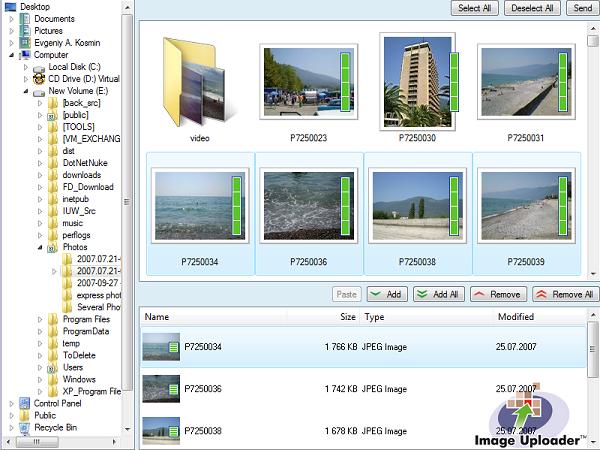This screenshot has width=600, height=450.
Task: Sort upload list by Type column
Action: coord(426,317)
